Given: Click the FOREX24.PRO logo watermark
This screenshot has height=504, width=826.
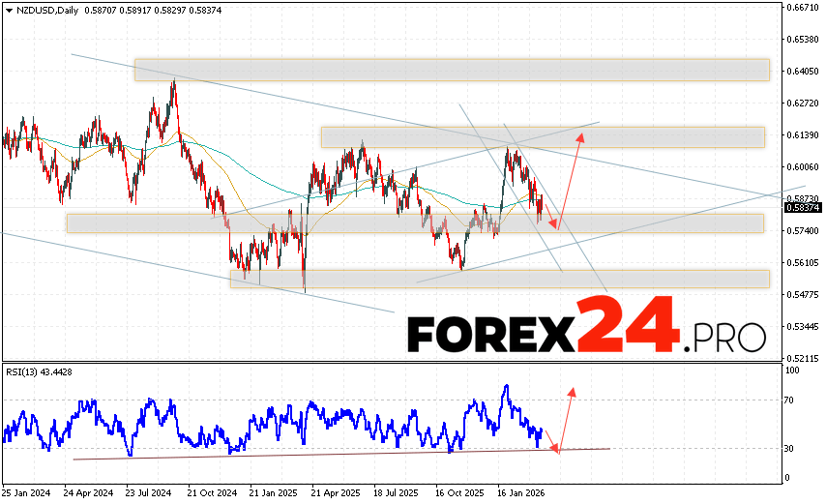Looking at the screenshot, I should pos(586,327).
